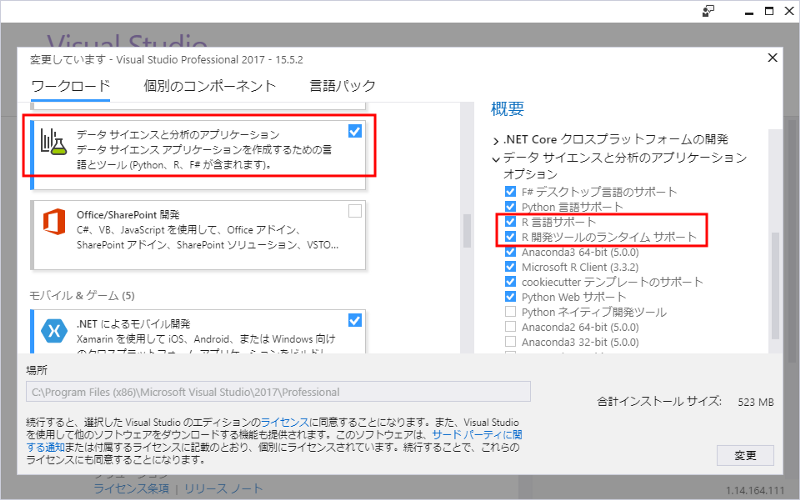This screenshot has width=800, height=500.
Task: Click the 概要 summary heading
Action: pos(507,109)
